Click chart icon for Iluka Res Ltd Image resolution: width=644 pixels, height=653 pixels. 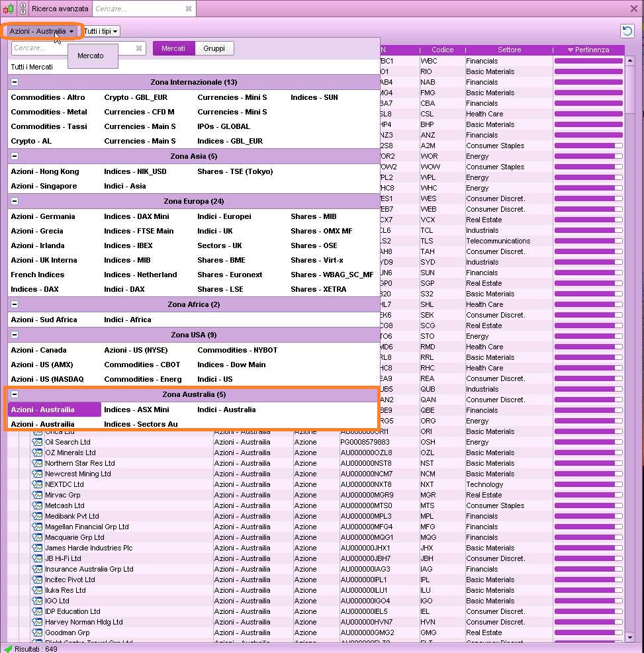click(38, 590)
